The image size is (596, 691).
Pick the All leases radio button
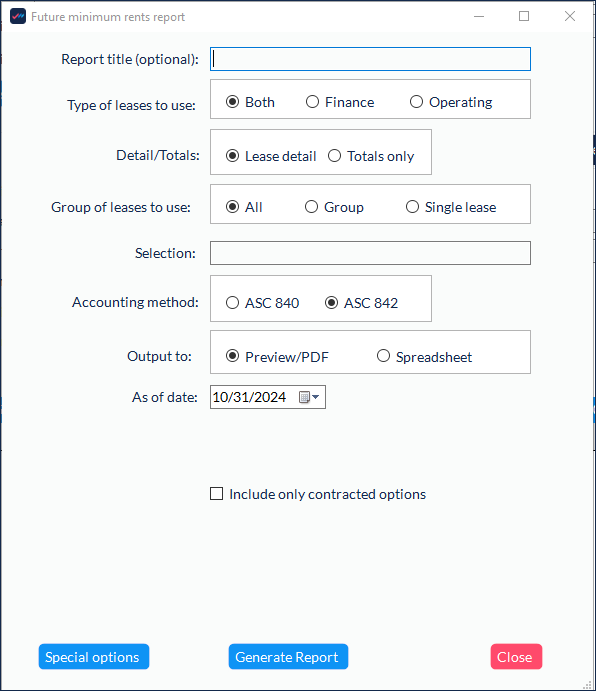pyautogui.click(x=244, y=207)
